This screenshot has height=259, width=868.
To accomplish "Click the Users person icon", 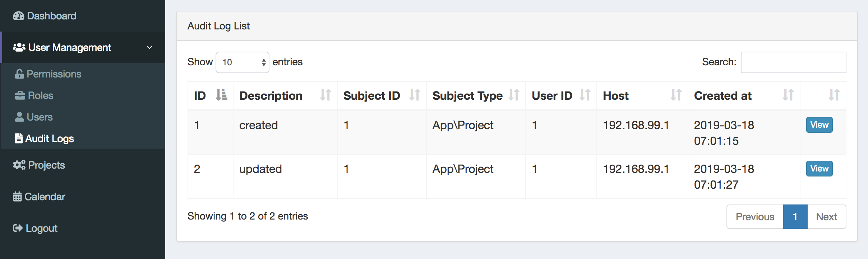I will click(x=19, y=117).
